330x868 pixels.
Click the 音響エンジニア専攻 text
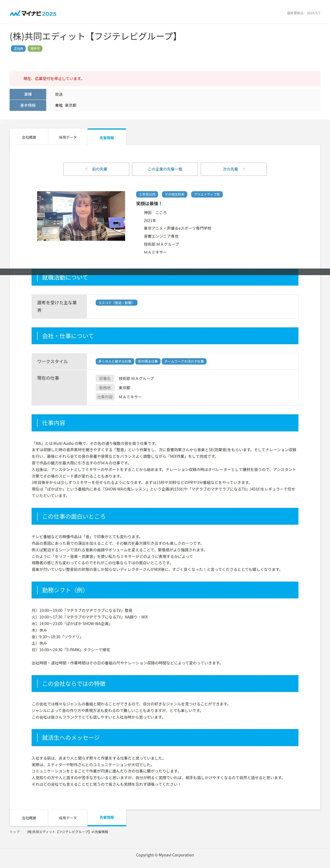161,236
